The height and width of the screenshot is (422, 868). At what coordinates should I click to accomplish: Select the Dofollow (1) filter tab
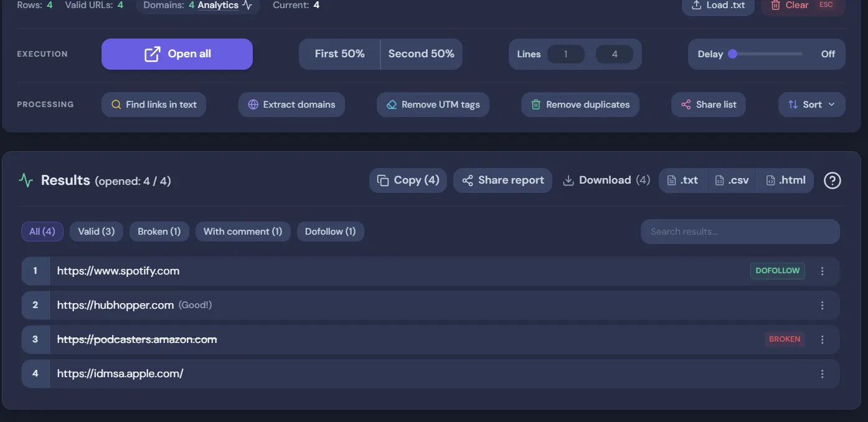point(331,232)
